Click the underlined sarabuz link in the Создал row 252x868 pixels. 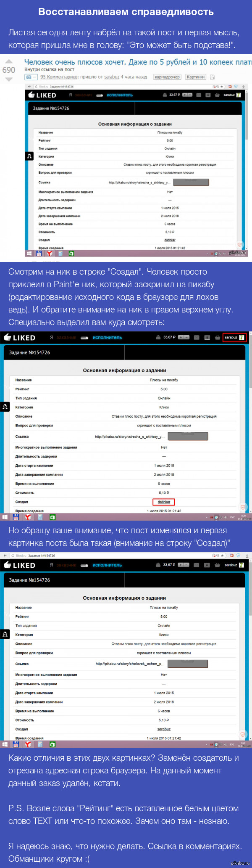click(164, 729)
